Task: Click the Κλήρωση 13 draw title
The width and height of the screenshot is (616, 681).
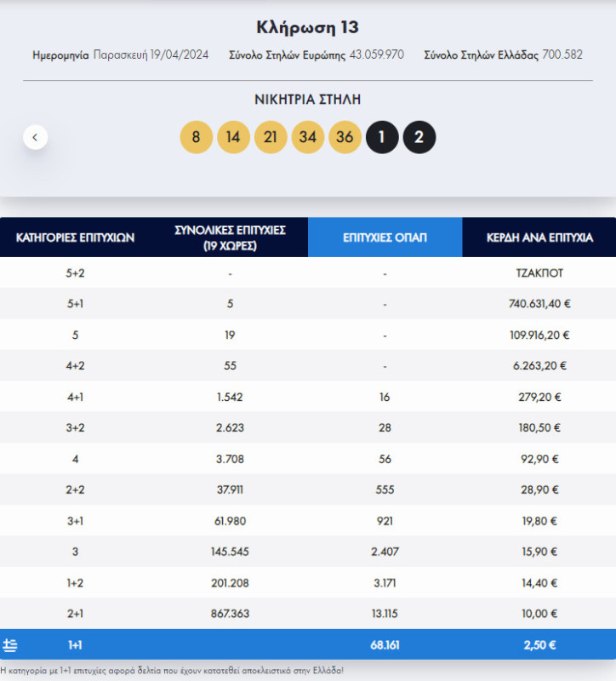Action: coord(307,27)
